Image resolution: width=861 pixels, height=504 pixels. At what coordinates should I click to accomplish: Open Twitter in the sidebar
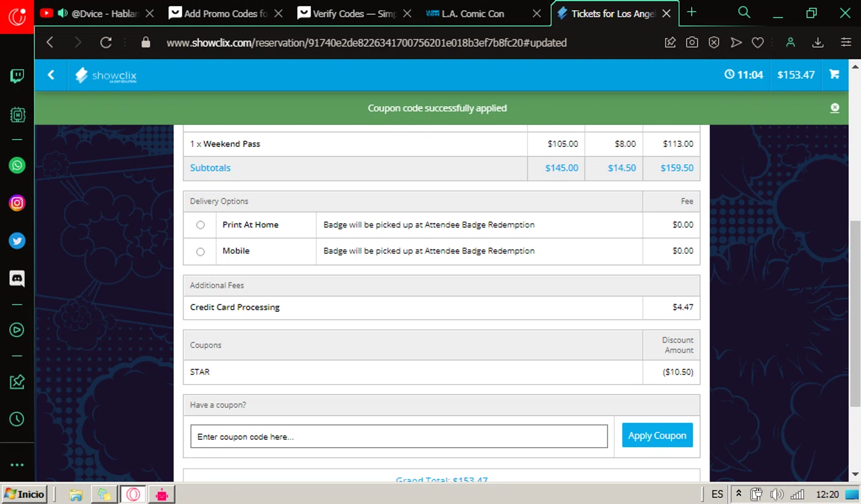point(17,241)
